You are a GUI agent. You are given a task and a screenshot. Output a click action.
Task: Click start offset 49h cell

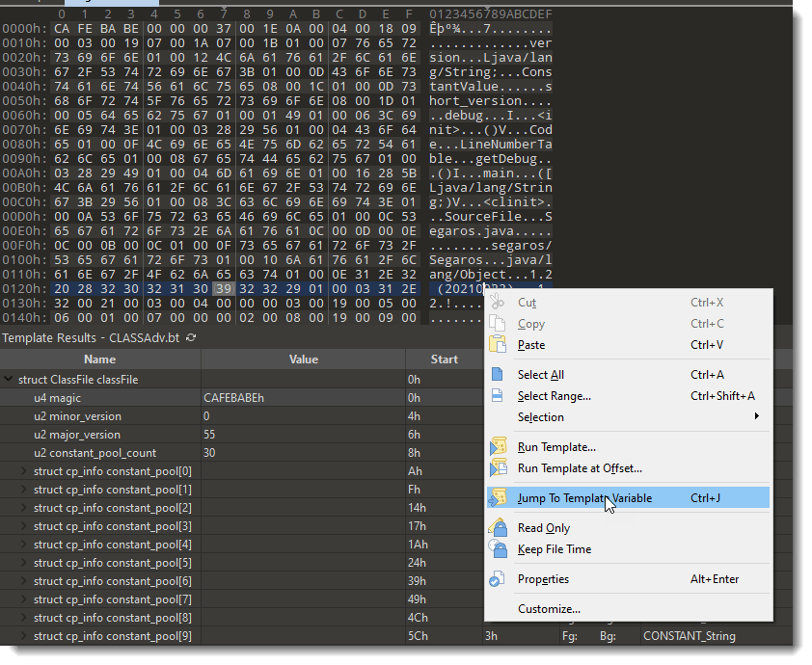pyautogui.click(x=445, y=599)
